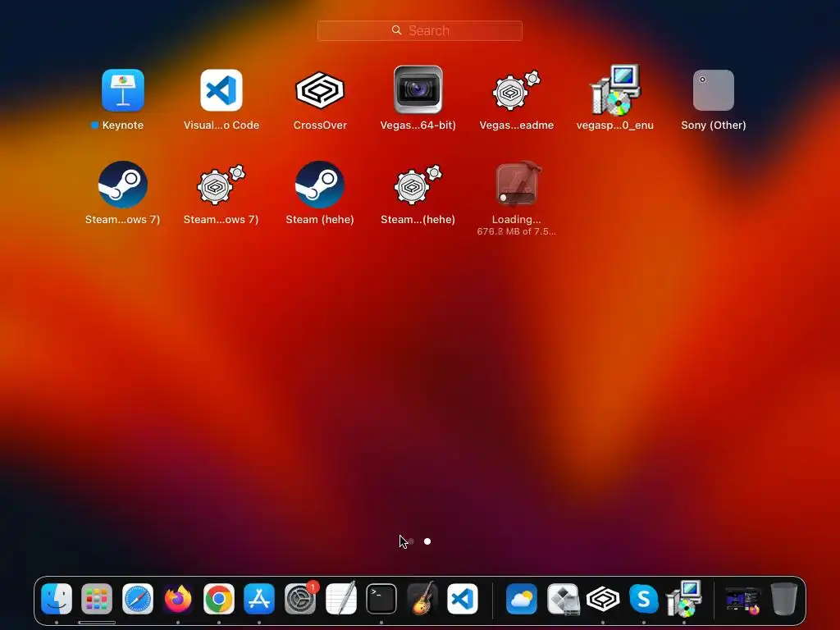
Task: Launch Firefox from the Dock
Action: tap(178, 598)
